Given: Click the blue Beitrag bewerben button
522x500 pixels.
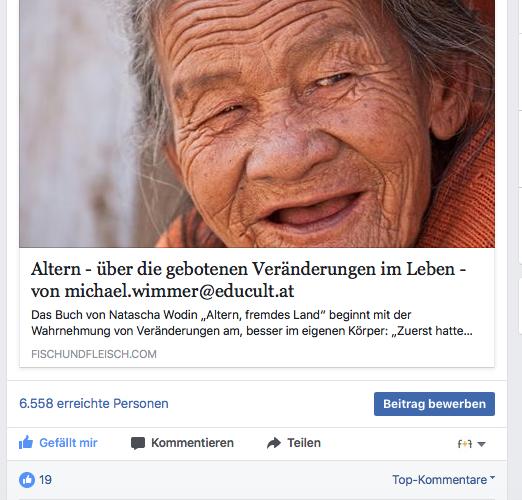Looking at the screenshot, I should (x=434, y=404).
